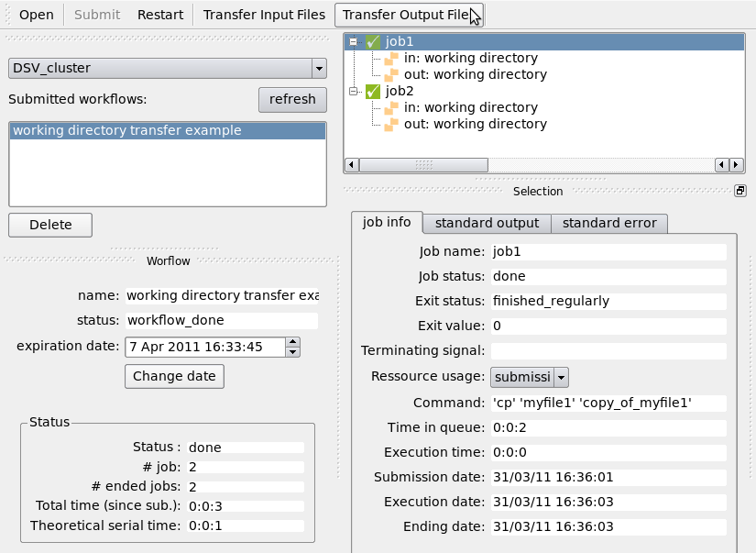This screenshot has height=553, width=756.
Task: Click the job tree's right scroll arrow
Action: click(x=737, y=165)
